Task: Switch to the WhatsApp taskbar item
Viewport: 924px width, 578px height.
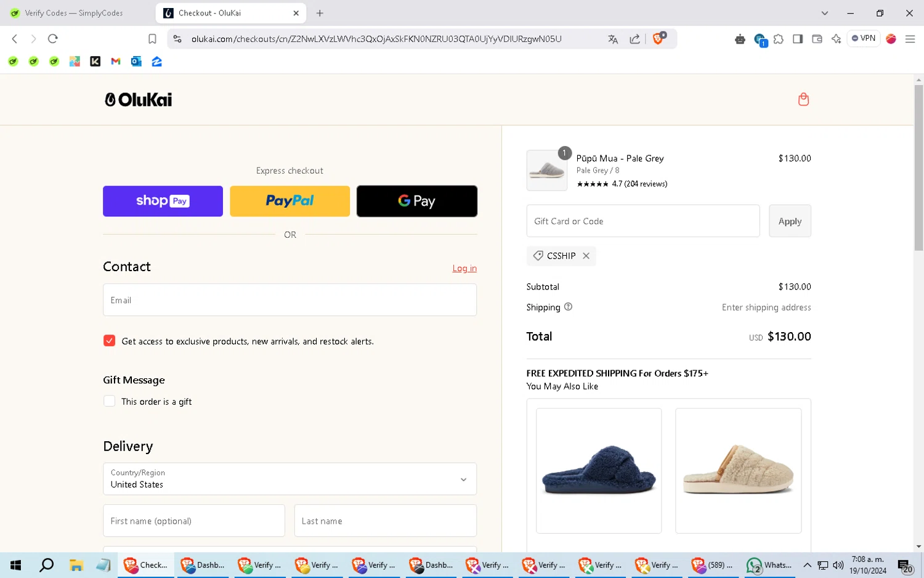Action: pyautogui.click(x=769, y=565)
